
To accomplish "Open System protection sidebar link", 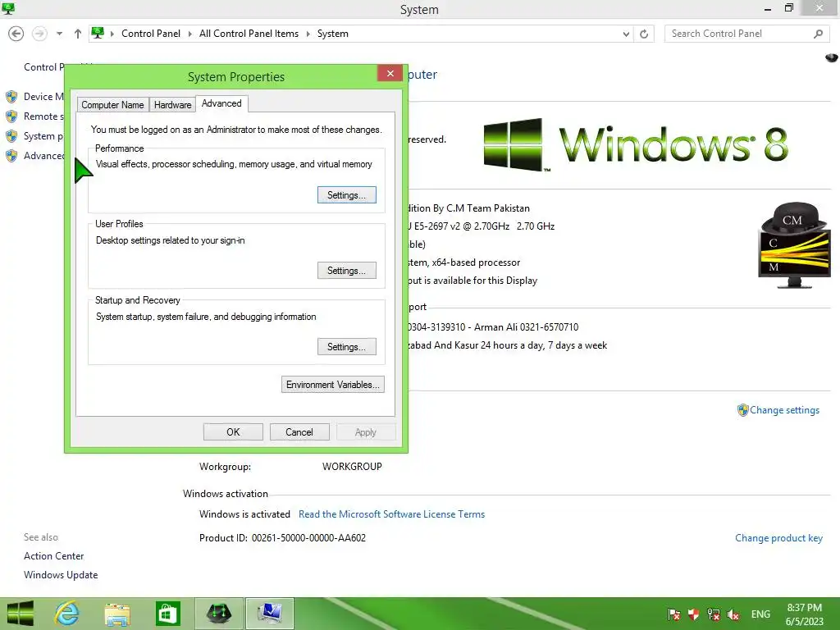I will 43,136.
